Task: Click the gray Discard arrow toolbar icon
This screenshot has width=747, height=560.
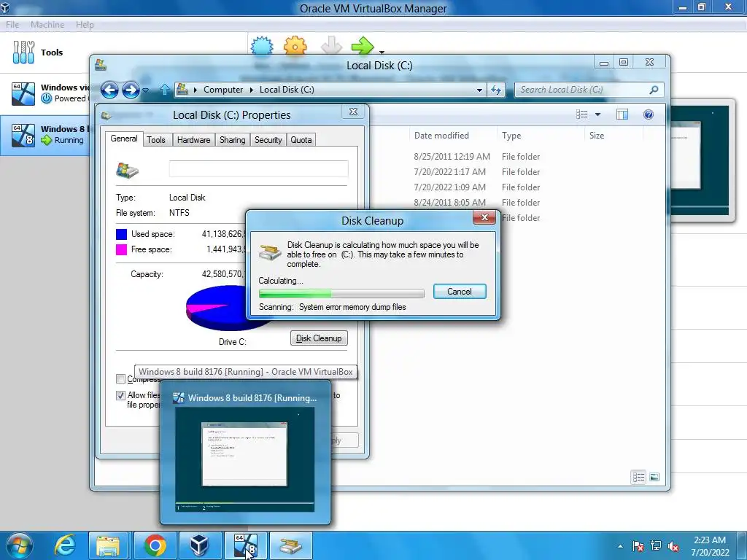Action: coord(331,46)
